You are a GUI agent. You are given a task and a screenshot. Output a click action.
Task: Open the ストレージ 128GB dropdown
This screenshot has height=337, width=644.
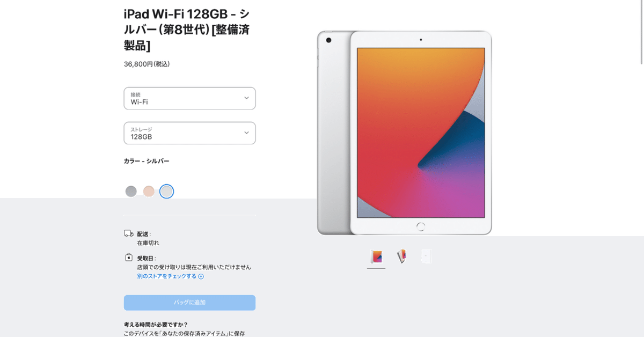tap(189, 133)
